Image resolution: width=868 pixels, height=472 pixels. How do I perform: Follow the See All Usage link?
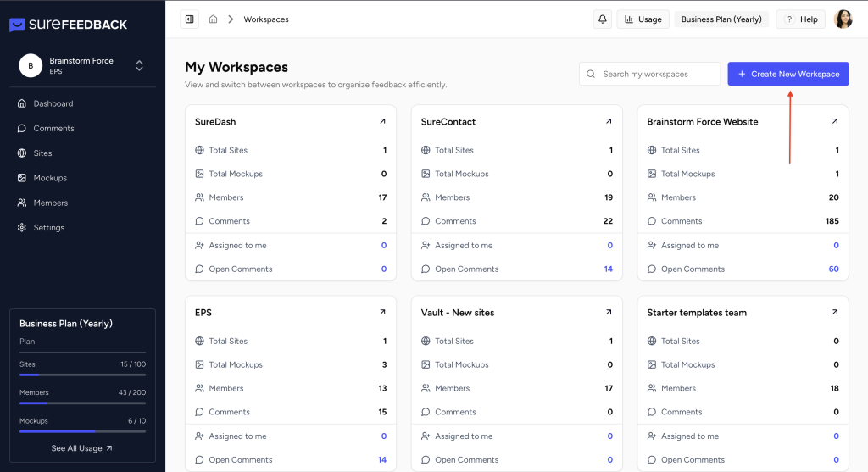(81, 448)
